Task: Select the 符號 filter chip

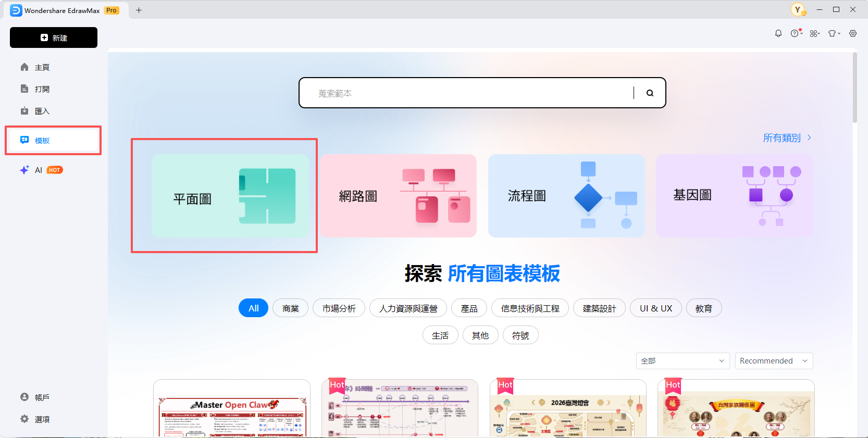Action: click(x=520, y=335)
